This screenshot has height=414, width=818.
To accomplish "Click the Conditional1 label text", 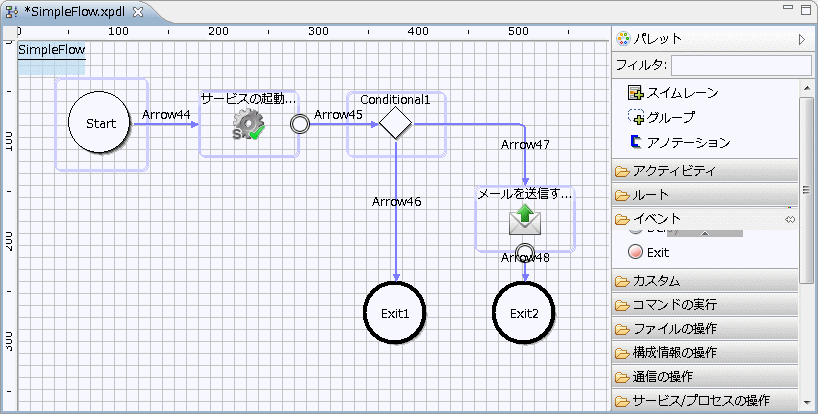I will click(395, 100).
